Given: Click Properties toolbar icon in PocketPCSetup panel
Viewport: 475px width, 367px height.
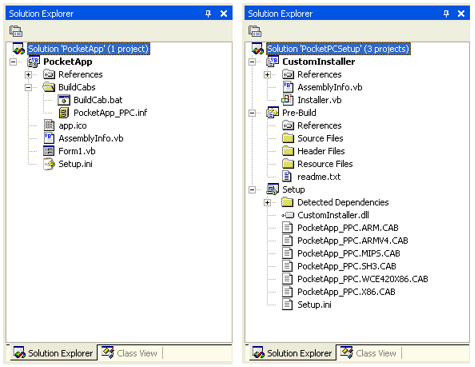Looking at the screenshot, I should 255,31.
